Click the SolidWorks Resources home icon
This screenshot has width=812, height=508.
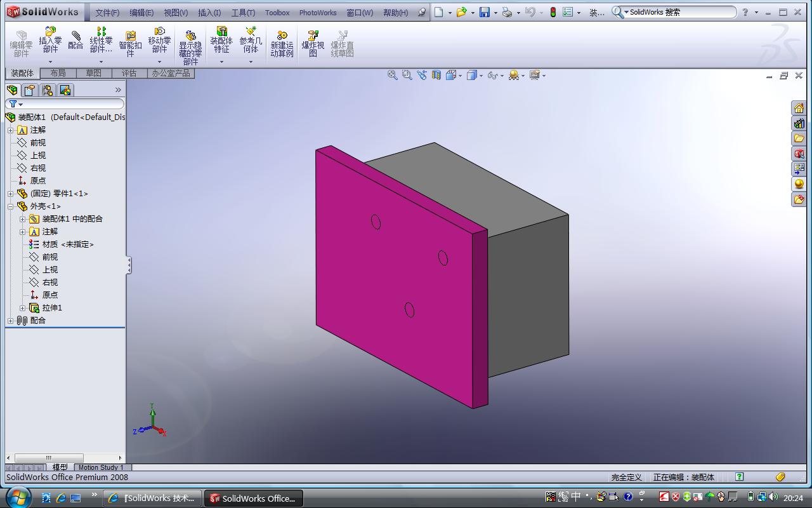799,108
